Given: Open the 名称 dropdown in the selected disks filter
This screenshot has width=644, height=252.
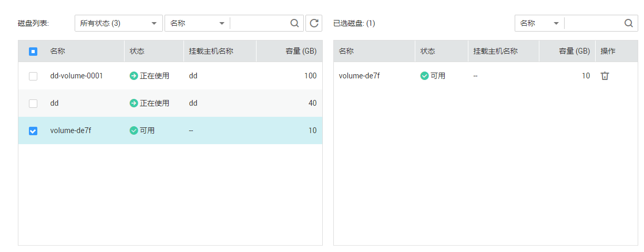Looking at the screenshot, I should 539,23.
